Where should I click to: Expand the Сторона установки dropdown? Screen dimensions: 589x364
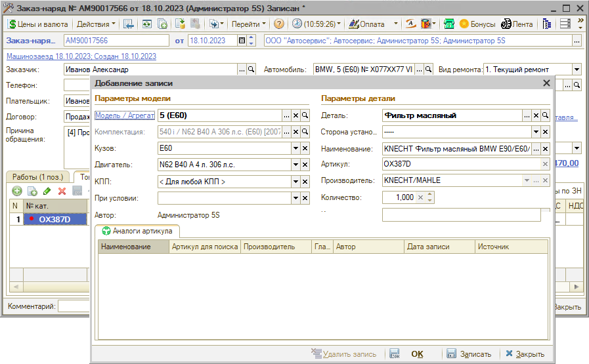click(536, 132)
